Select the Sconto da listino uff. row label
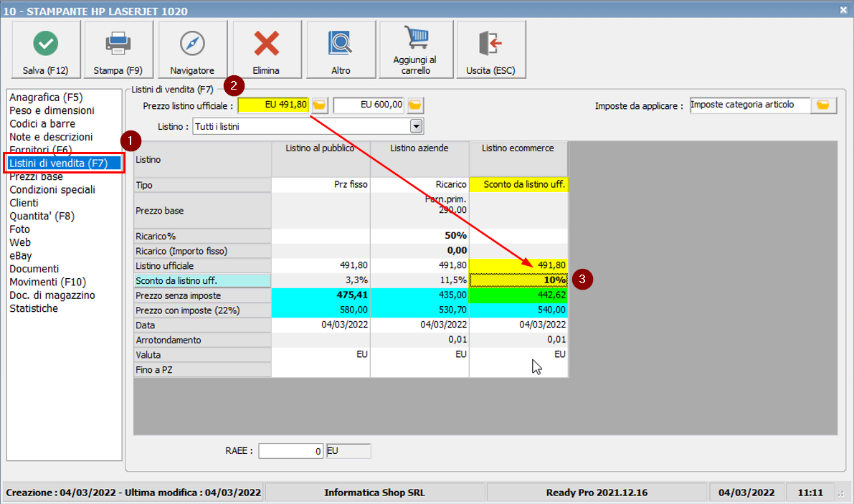Viewport: 854px width, 504px height. click(203, 281)
